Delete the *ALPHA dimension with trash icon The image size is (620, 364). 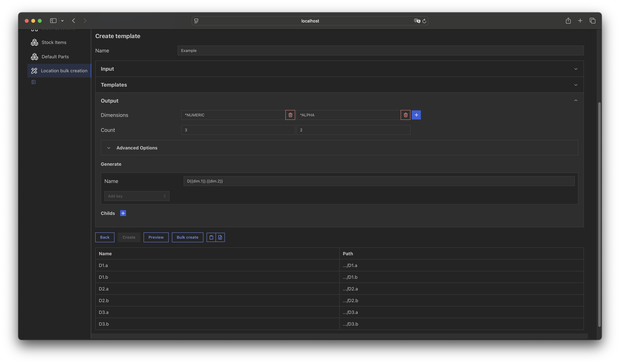pos(405,115)
